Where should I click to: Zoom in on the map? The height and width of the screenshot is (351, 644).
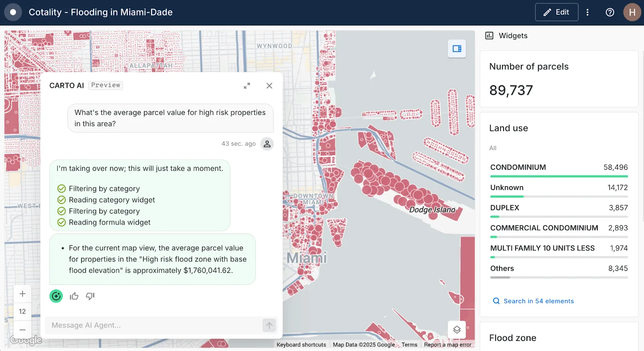point(23,294)
